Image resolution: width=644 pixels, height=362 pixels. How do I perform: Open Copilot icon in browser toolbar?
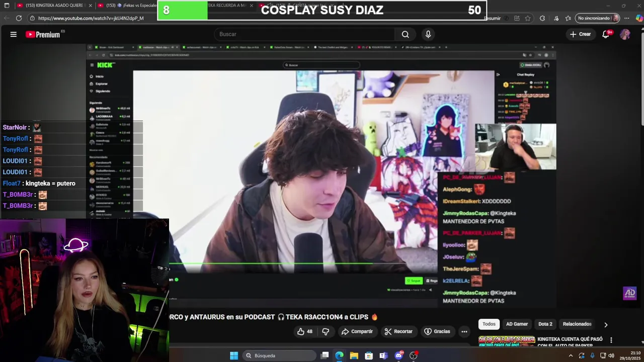639,18
